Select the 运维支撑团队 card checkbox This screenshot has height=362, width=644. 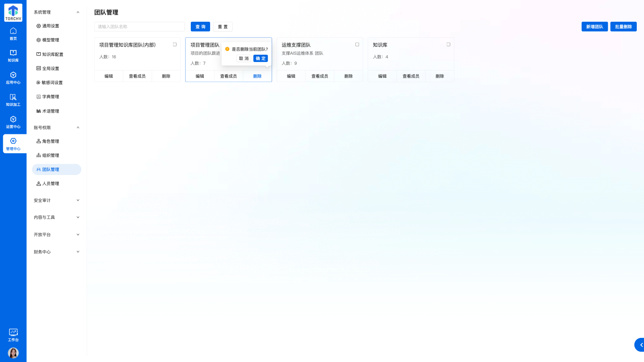[357, 44]
